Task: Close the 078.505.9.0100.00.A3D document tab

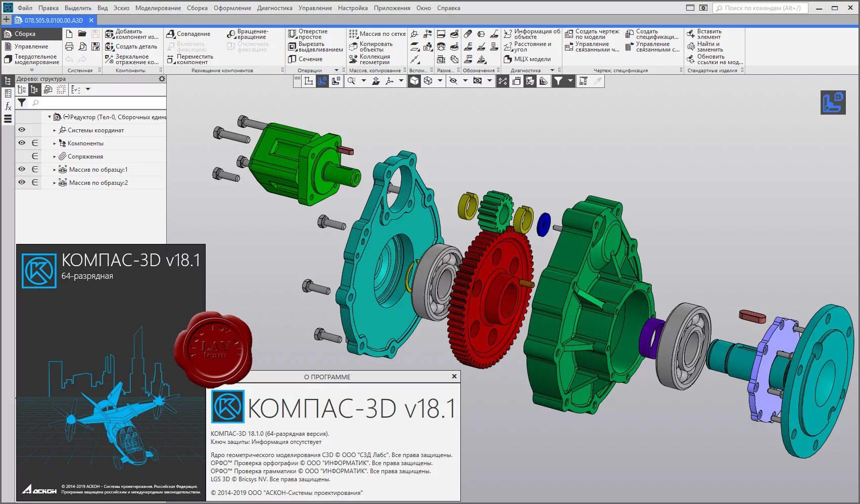Action: [91, 20]
